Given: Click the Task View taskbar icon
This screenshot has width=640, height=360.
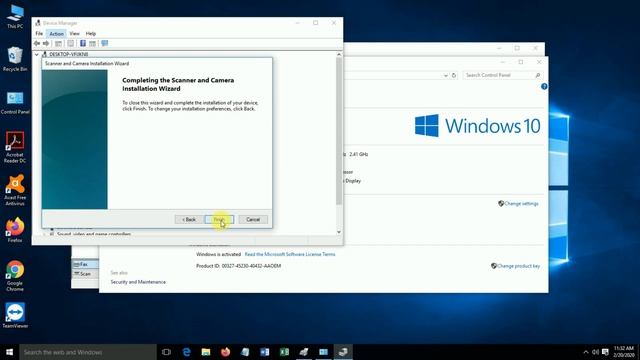Looking at the screenshot, I should point(166,352).
